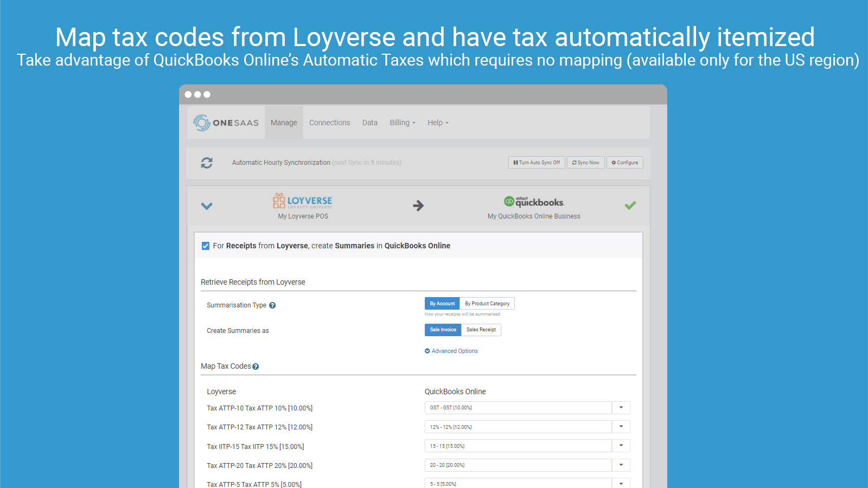Click the green checkmark status icon

[630, 206]
